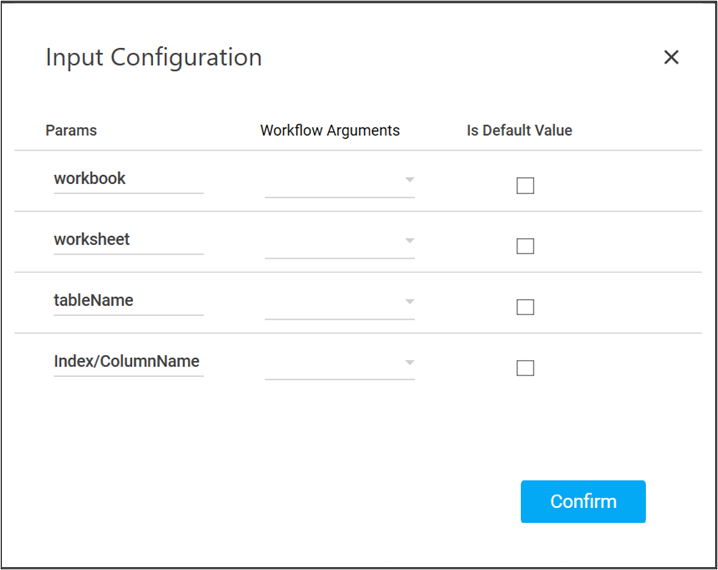718x570 pixels.
Task: Open the workbook Workflow Arguments dropdown
Action: pyautogui.click(x=339, y=181)
